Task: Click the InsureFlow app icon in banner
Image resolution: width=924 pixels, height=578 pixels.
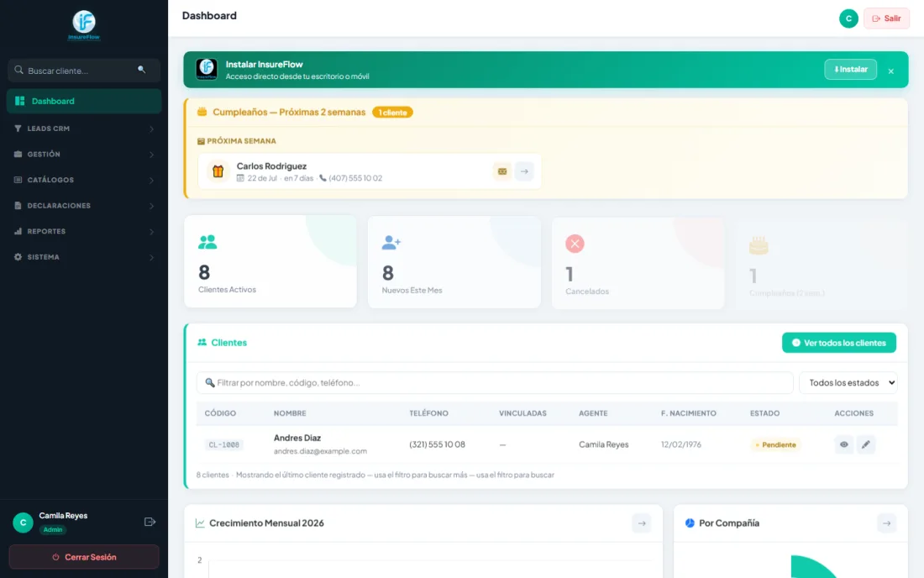Action: coord(207,69)
